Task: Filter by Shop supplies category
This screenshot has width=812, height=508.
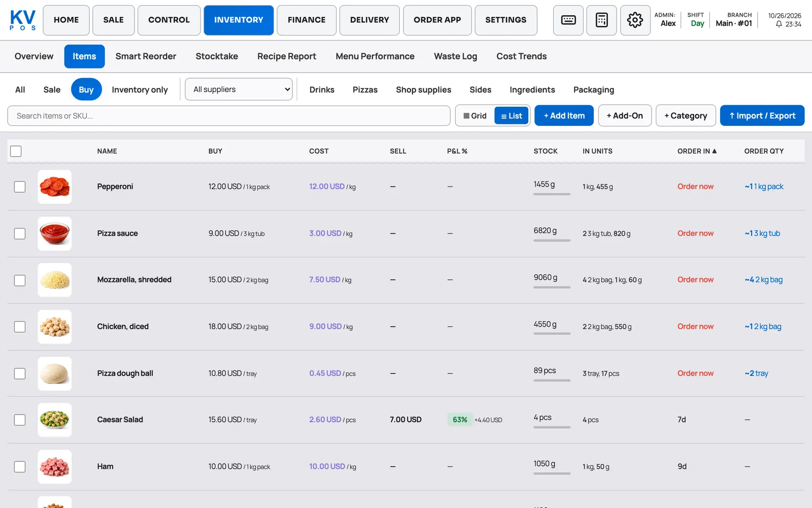Action: pyautogui.click(x=423, y=89)
